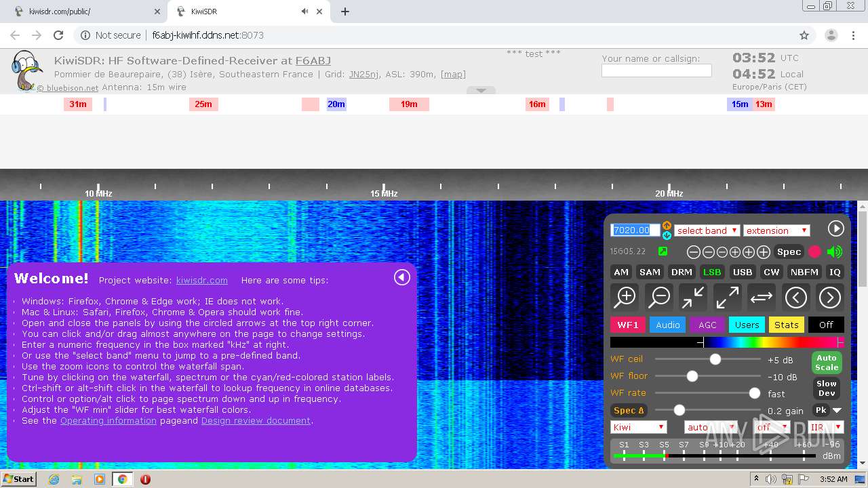The width and height of the screenshot is (868, 488).
Task: Open the Operating information link
Action: coord(108,420)
